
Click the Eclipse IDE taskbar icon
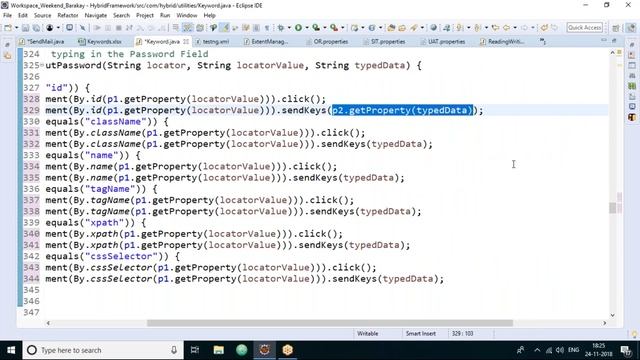pos(264,350)
